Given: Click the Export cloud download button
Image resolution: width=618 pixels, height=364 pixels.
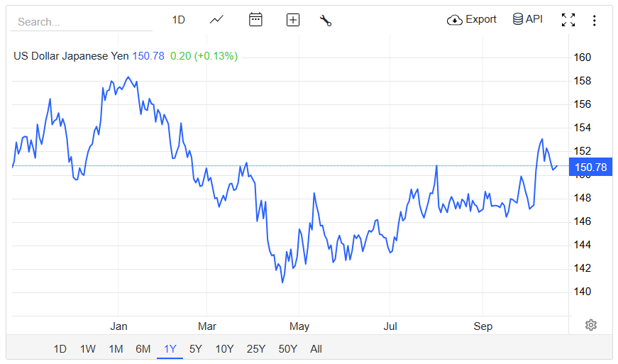Looking at the screenshot, I should (x=472, y=20).
